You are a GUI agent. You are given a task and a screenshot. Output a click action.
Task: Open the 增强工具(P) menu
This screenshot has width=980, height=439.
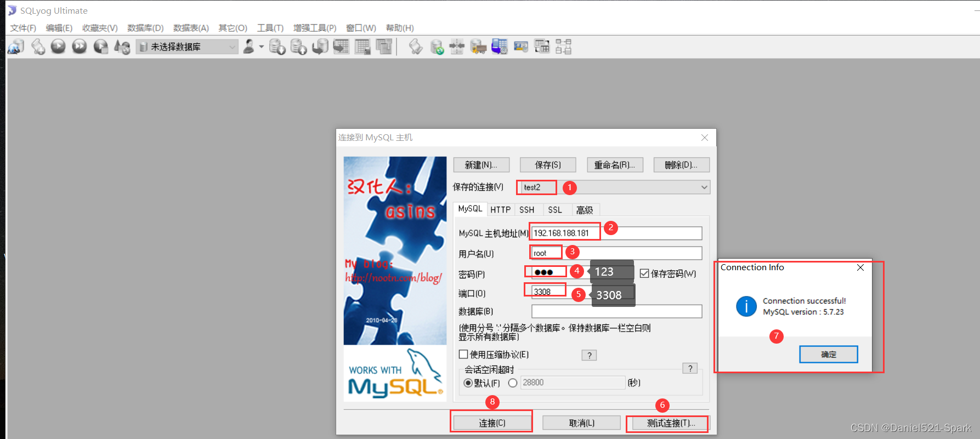pos(315,28)
